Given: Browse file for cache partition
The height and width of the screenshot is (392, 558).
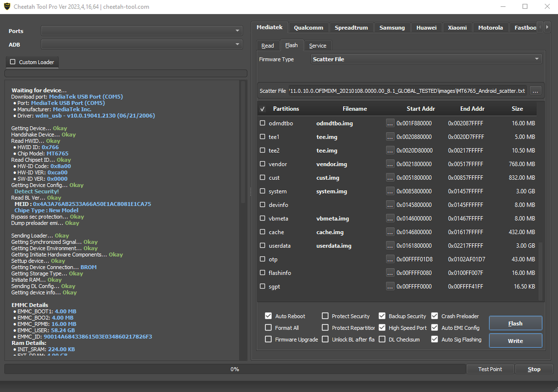Looking at the screenshot, I should tap(390, 232).
